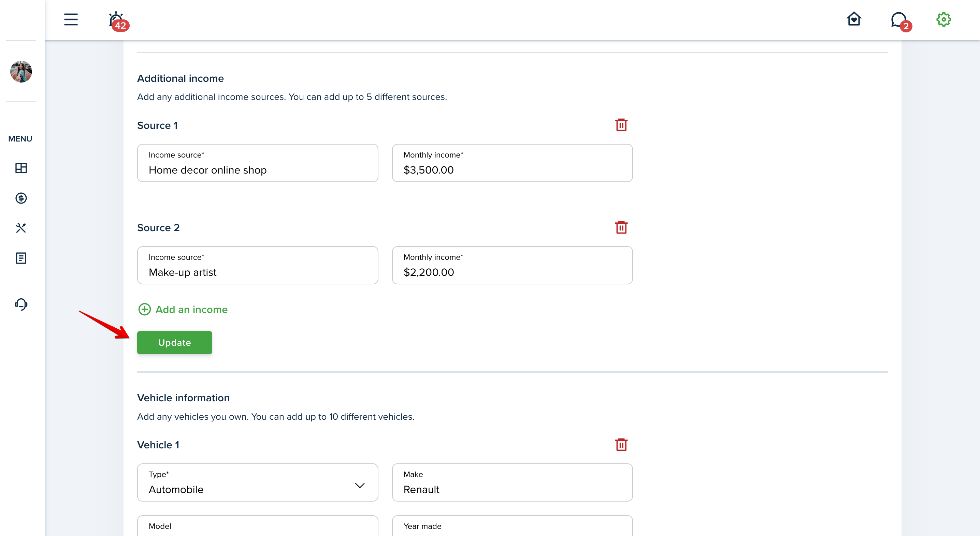Edit Source 2 income source field

pyautogui.click(x=258, y=265)
